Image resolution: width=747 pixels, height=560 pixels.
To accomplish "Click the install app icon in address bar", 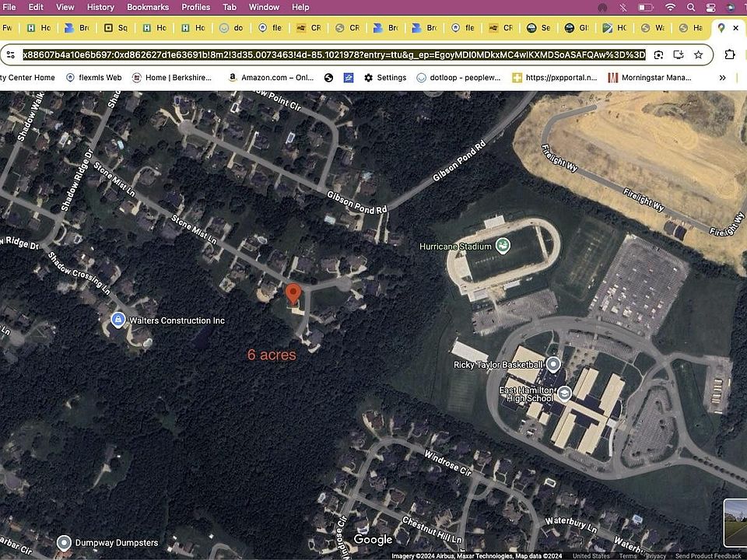I will point(679,54).
